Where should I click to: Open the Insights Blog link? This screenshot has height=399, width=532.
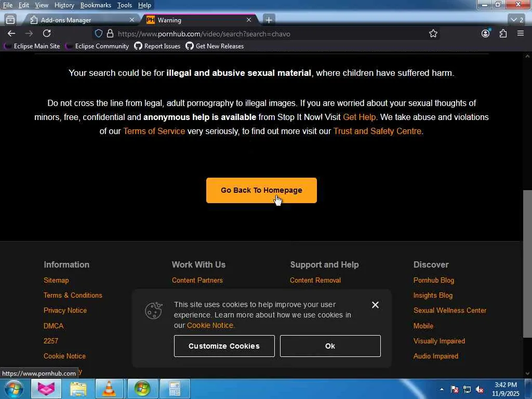(x=433, y=295)
